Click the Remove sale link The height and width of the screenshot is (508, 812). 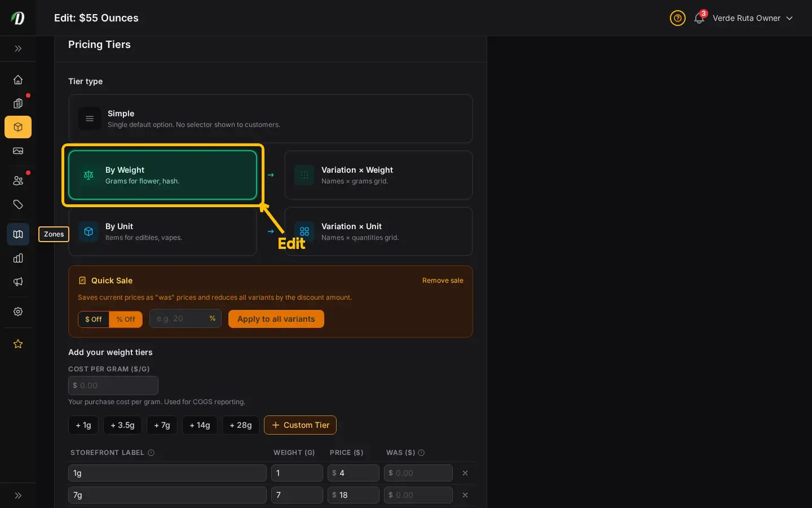[443, 281]
